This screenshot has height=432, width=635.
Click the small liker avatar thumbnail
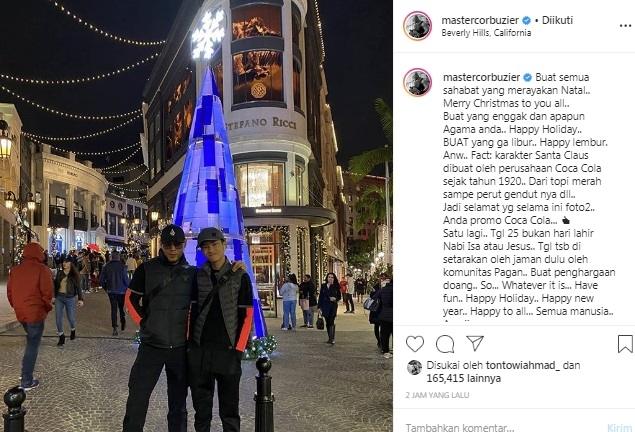(x=414, y=367)
